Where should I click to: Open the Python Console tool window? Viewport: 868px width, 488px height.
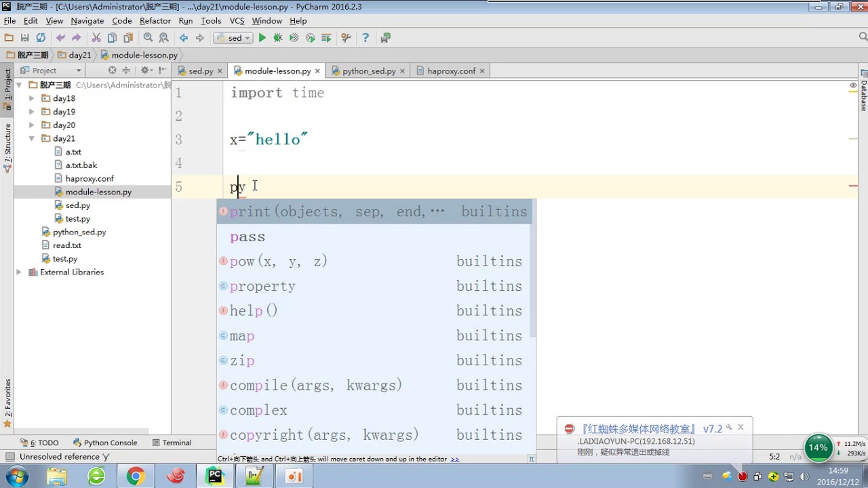105,443
